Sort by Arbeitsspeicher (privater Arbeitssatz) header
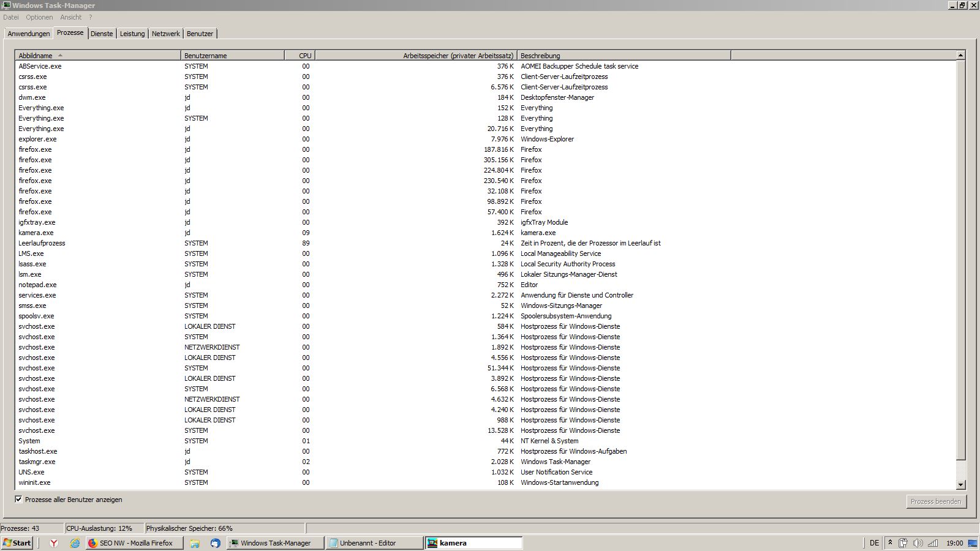980x551 pixels. coord(416,56)
